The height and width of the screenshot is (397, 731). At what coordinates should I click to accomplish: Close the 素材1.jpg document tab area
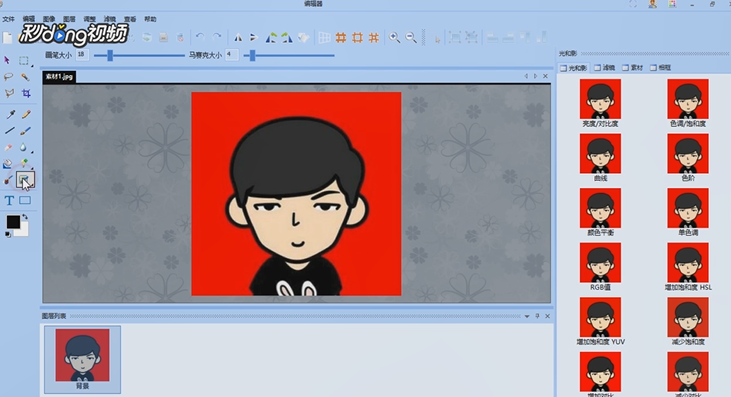pos(545,76)
